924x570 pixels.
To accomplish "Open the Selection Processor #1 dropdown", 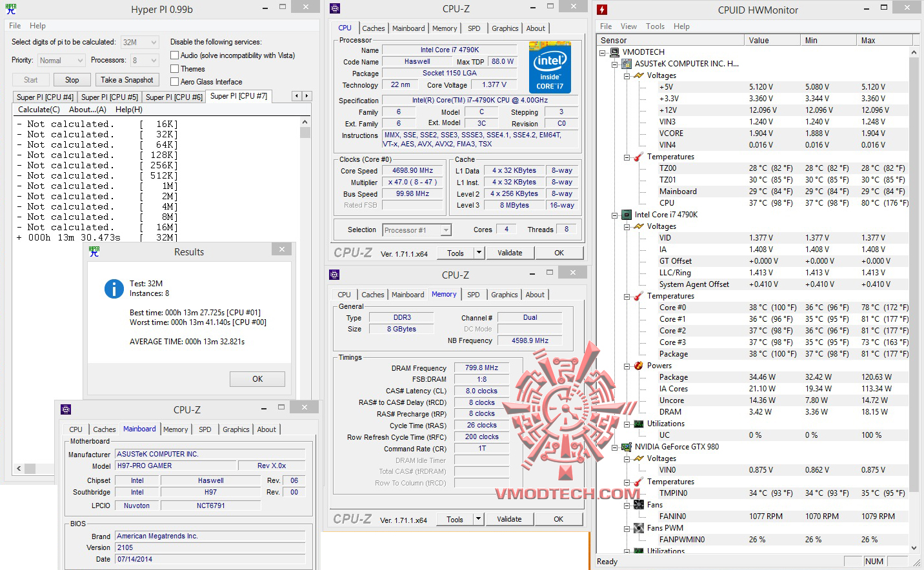I will coord(417,230).
